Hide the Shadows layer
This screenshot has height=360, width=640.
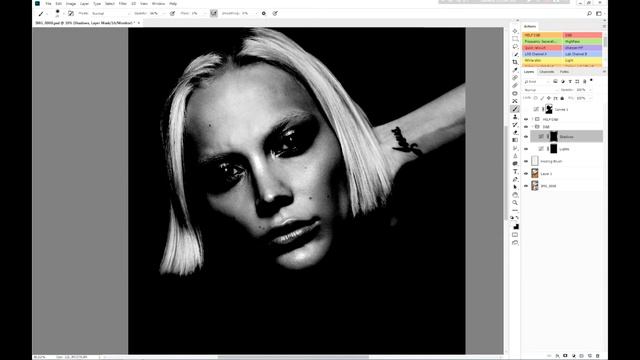pyautogui.click(x=526, y=137)
